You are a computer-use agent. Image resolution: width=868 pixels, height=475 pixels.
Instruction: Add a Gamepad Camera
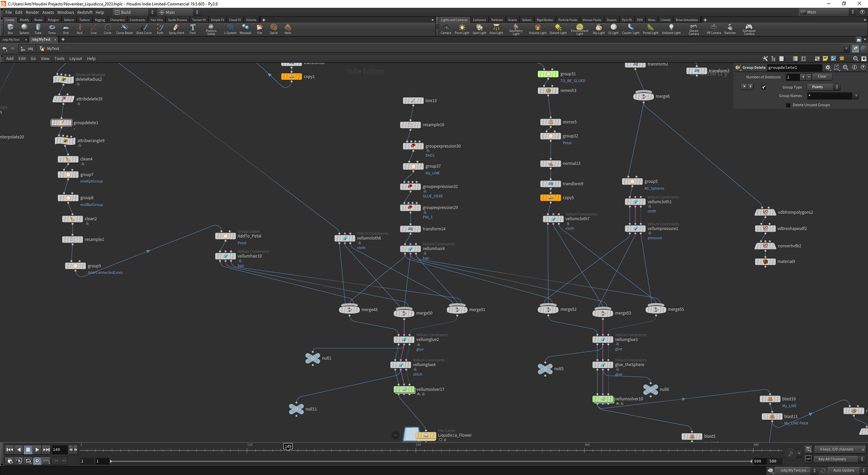point(749,29)
